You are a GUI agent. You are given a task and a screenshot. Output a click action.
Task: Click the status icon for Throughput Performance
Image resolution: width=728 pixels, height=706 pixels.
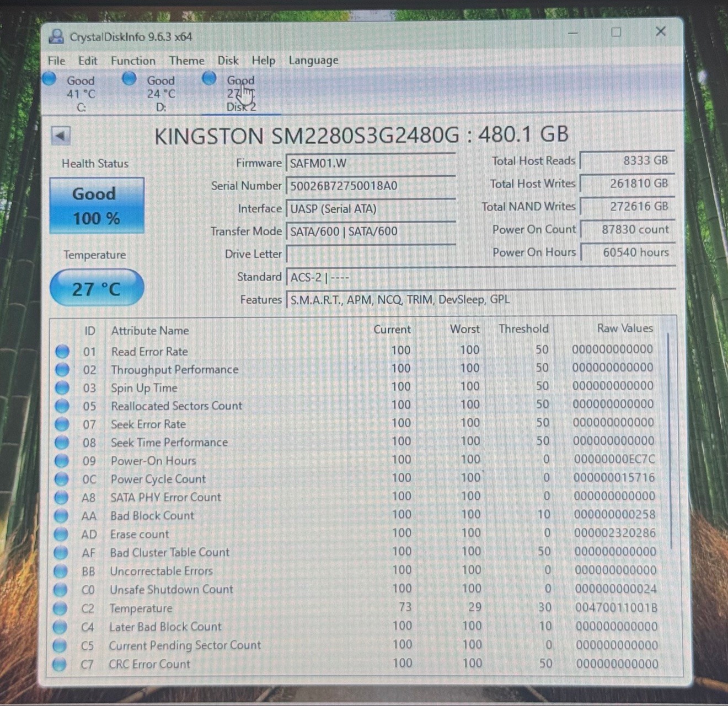point(62,369)
